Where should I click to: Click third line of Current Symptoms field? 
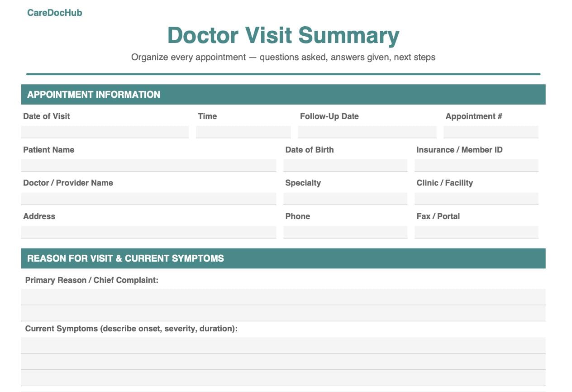click(283, 378)
